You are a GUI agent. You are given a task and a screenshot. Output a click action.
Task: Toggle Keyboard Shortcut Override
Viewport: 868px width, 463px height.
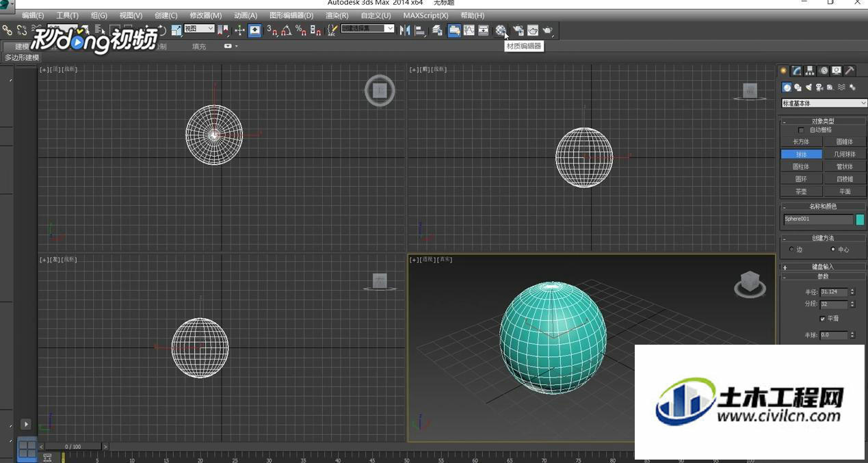click(254, 30)
